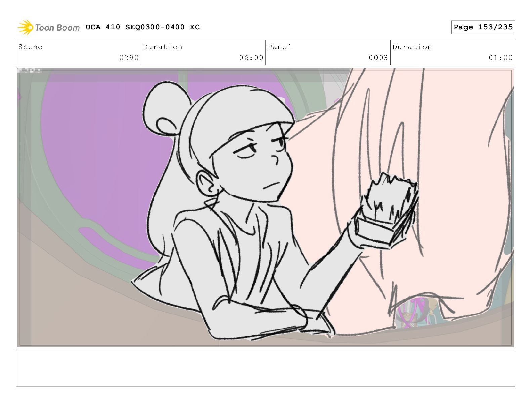The height and width of the screenshot is (411, 532).
Task: Click the Page 153/235 indicator
Action: click(x=483, y=27)
